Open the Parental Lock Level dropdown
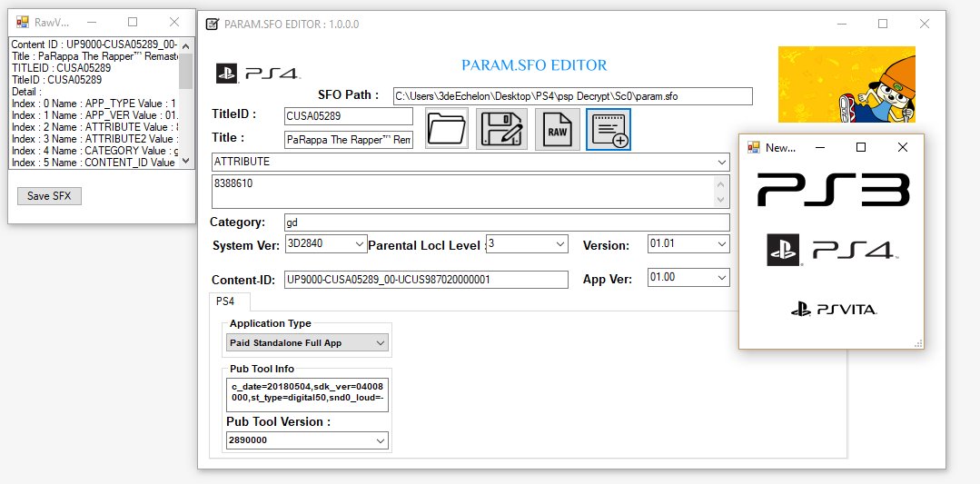Viewport: 980px width, 484px height. point(560,244)
